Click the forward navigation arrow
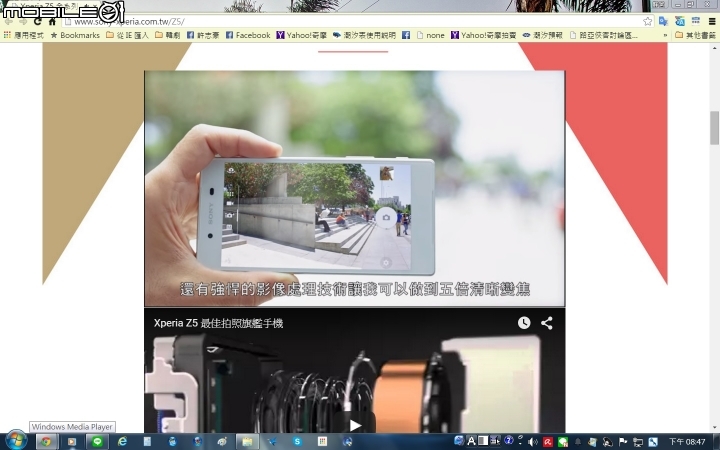This screenshot has height=450, width=720. pos(23,21)
